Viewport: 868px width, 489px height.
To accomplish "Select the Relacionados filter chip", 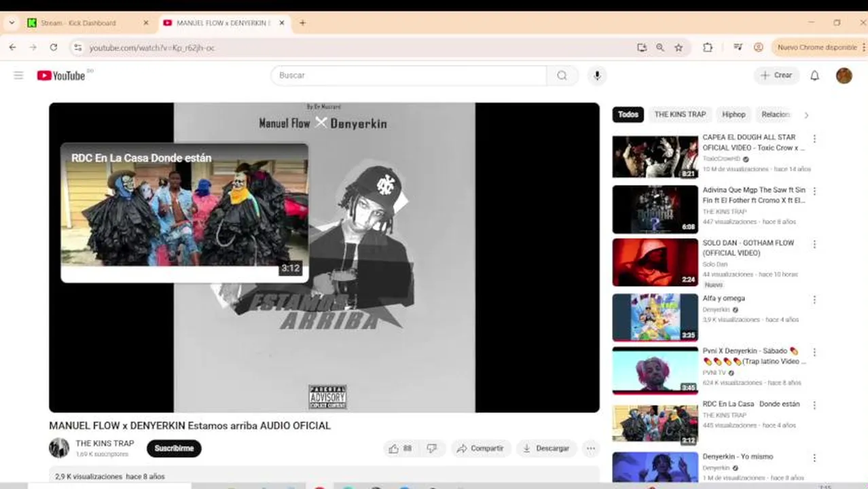I will tap(776, 115).
